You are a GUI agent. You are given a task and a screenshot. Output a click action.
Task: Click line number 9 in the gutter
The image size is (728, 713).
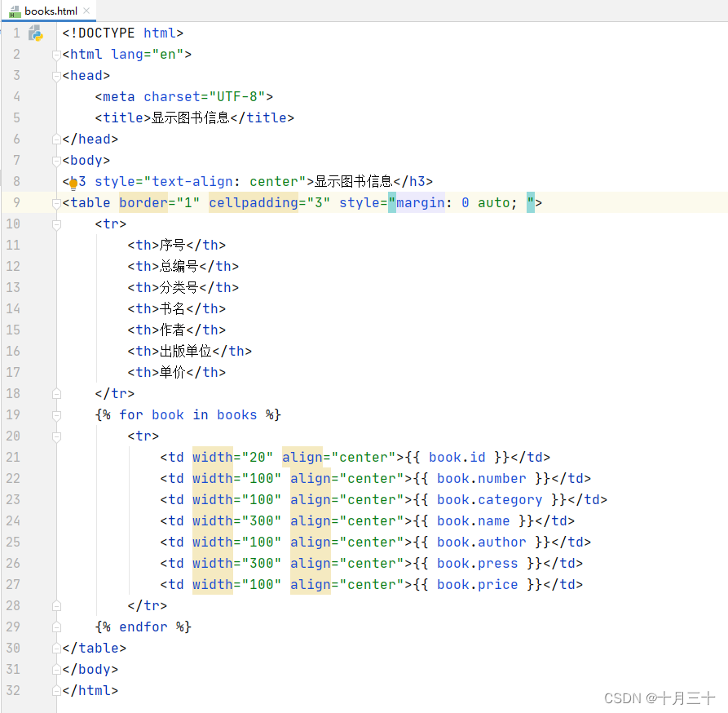[17, 202]
